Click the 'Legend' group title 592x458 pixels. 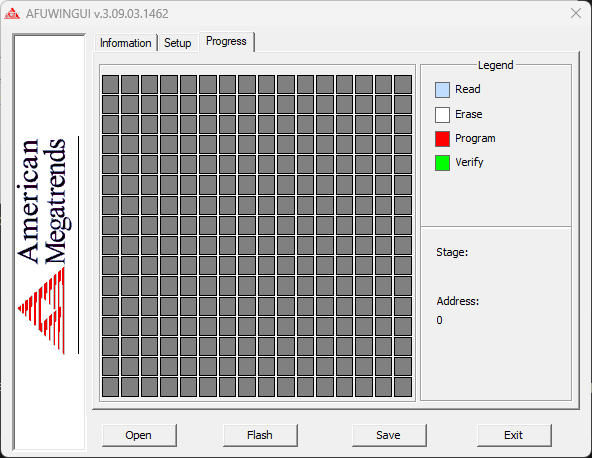point(495,65)
